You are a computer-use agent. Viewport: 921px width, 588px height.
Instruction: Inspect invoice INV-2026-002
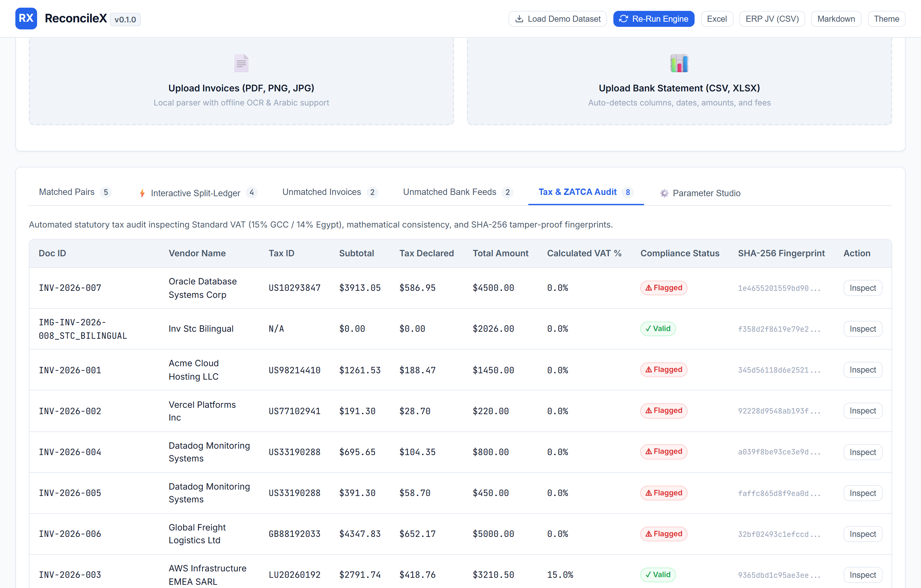[862, 411]
